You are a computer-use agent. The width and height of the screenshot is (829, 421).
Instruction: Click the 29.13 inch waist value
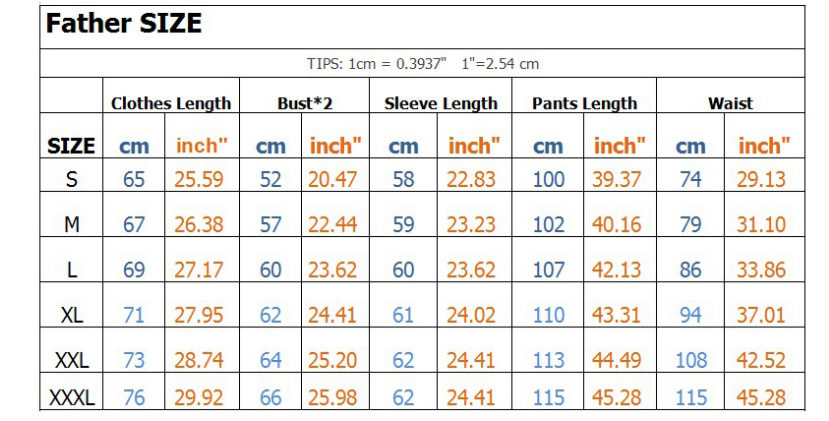point(761,179)
